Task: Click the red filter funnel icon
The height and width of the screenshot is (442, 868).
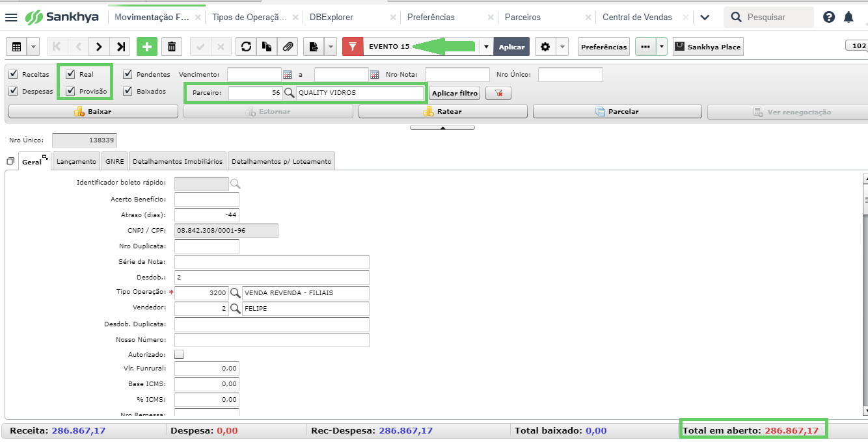Action: point(353,47)
